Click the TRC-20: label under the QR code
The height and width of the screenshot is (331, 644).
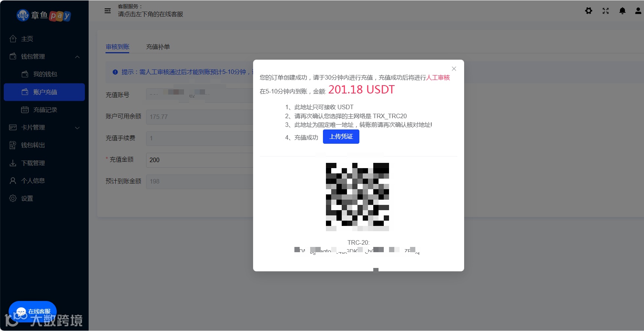point(358,242)
